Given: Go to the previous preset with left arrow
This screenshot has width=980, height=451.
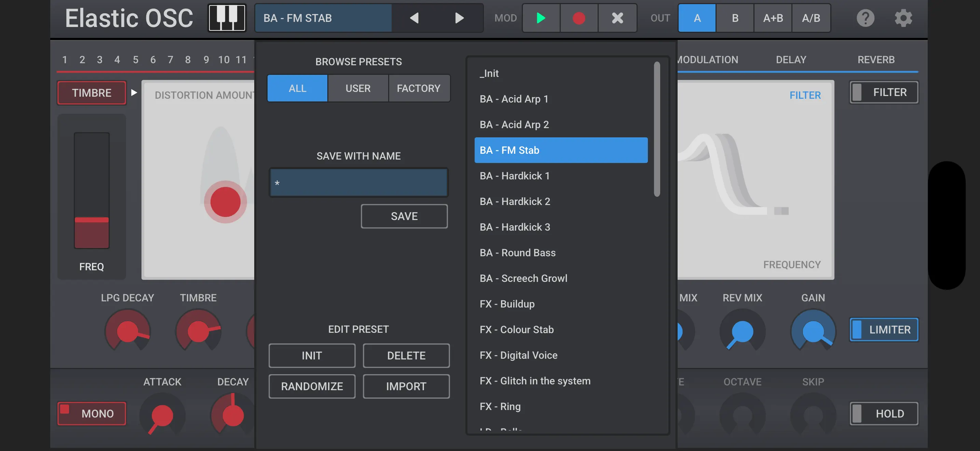Looking at the screenshot, I should 414,18.
